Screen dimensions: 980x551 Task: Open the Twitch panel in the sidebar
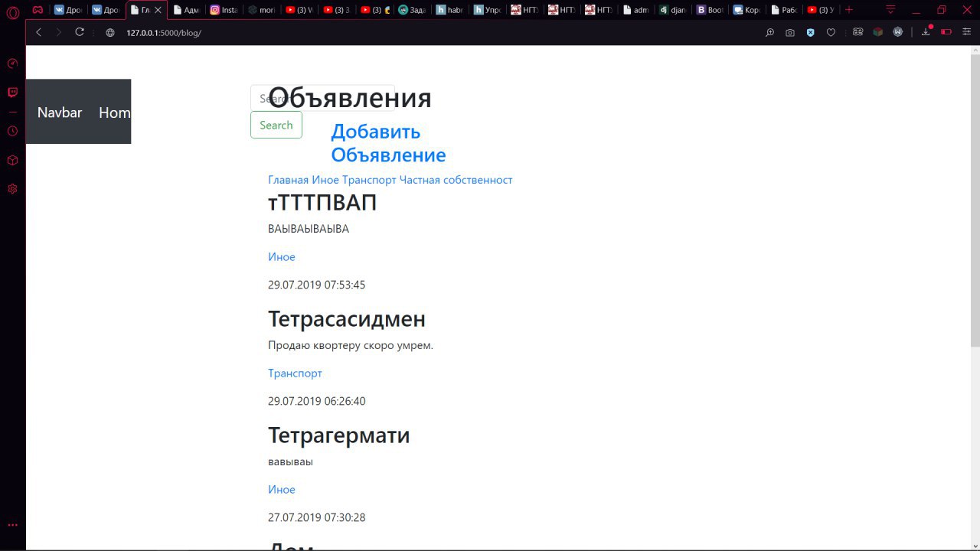pos(12,93)
